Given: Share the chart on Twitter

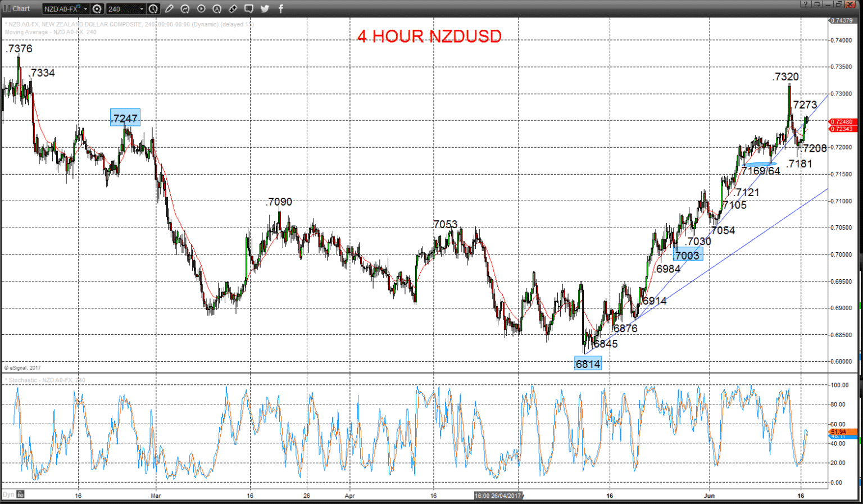Looking at the screenshot, I should [265, 9].
